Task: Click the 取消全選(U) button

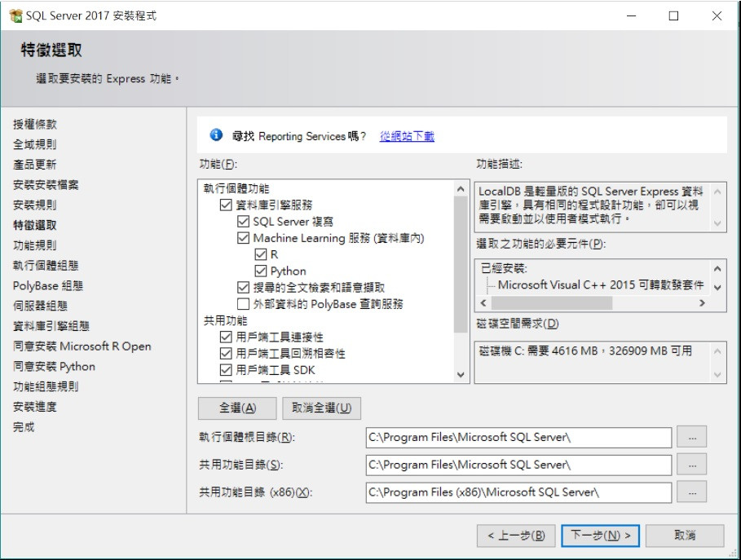Action: pos(321,408)
